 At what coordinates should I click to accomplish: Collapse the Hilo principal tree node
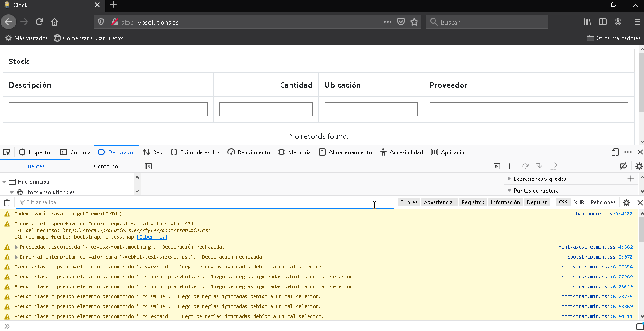[x=5, y=182]
